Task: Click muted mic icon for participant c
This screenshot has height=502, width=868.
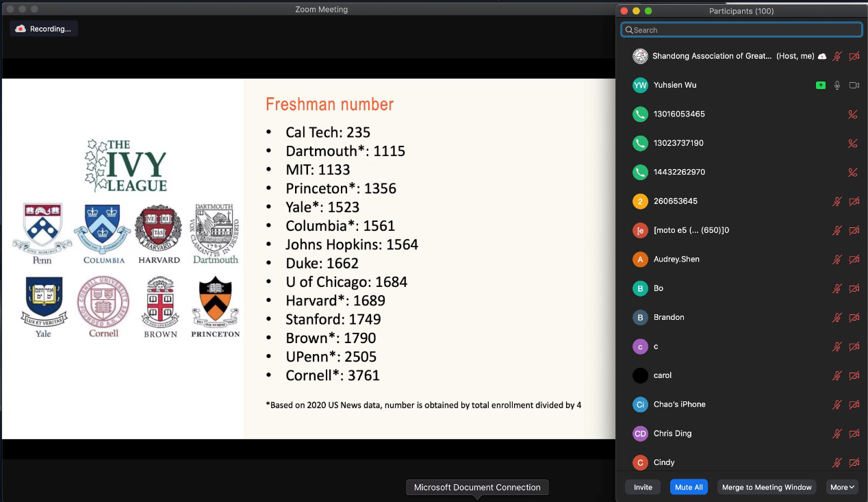Action: click(837, 347)
